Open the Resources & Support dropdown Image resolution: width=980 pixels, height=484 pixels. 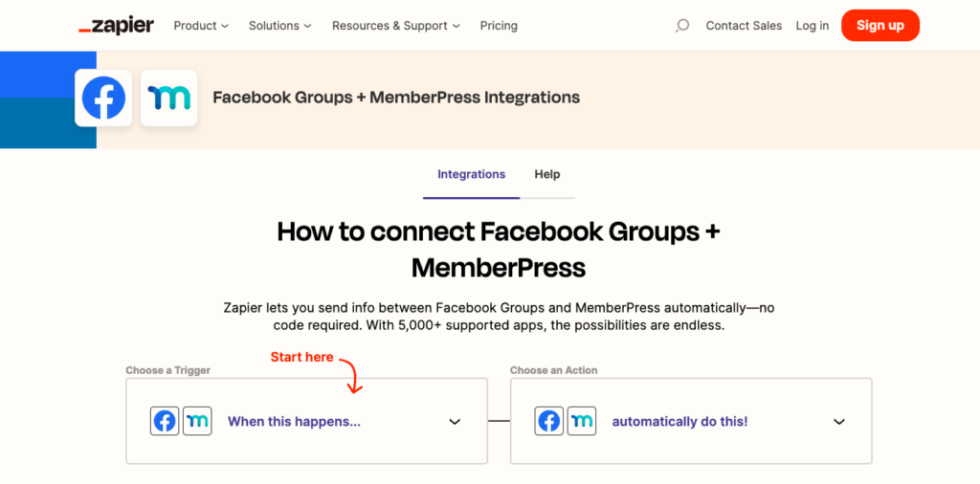pos(396,26)
